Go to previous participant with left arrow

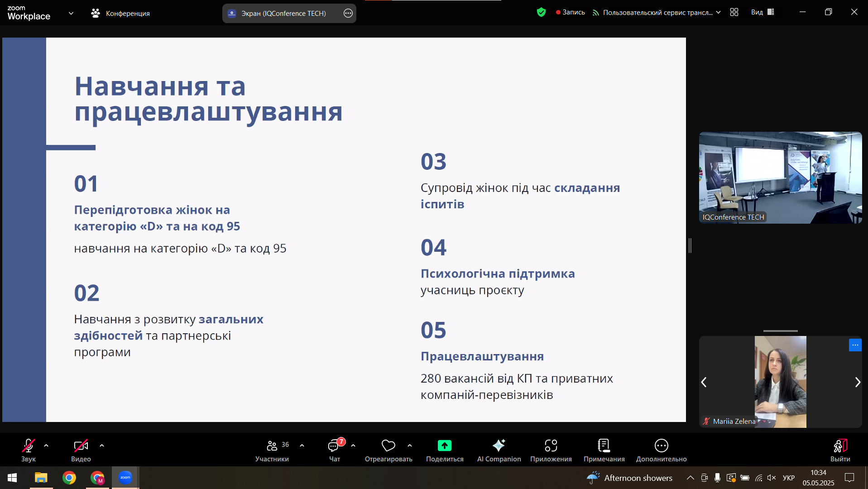pyautogui.click(x=704, y=382)
